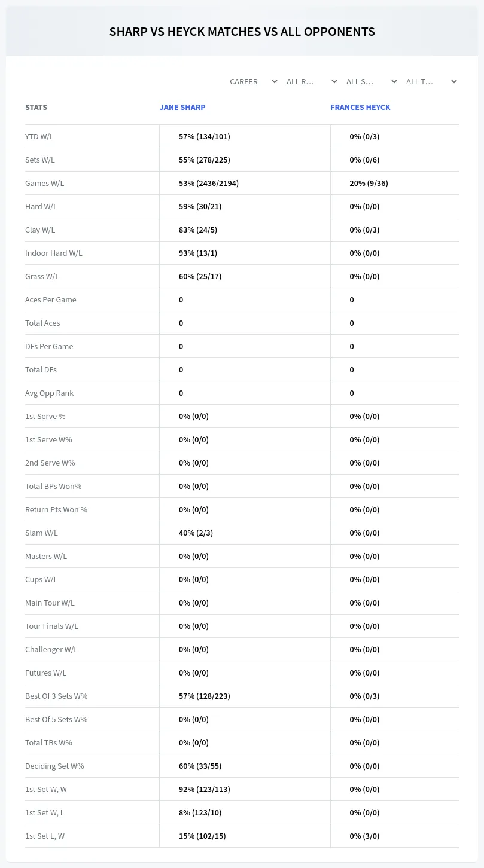Select the Indoor Hard W/L label
The height and width of the screenshot is (868, 484).
[54, 253]
